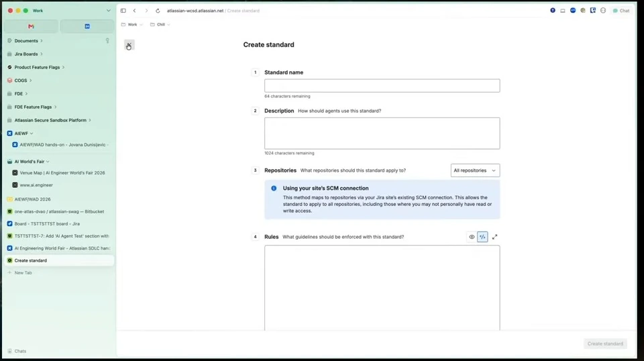The height and width of the screenshot is (361, 644).
Task: Open the atlassian-swag Bitbucket tab
Action: tap(59, 211)
